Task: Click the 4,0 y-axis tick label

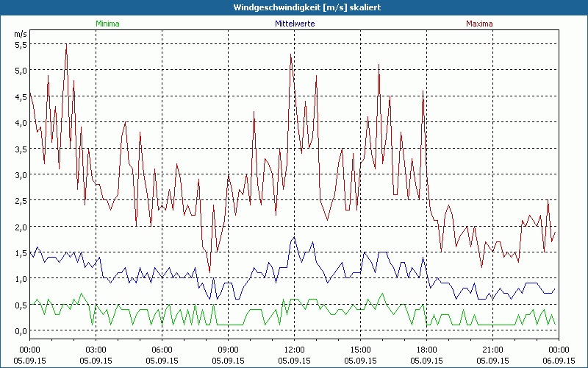Action: pyautogui.click(x=20, y=123)
